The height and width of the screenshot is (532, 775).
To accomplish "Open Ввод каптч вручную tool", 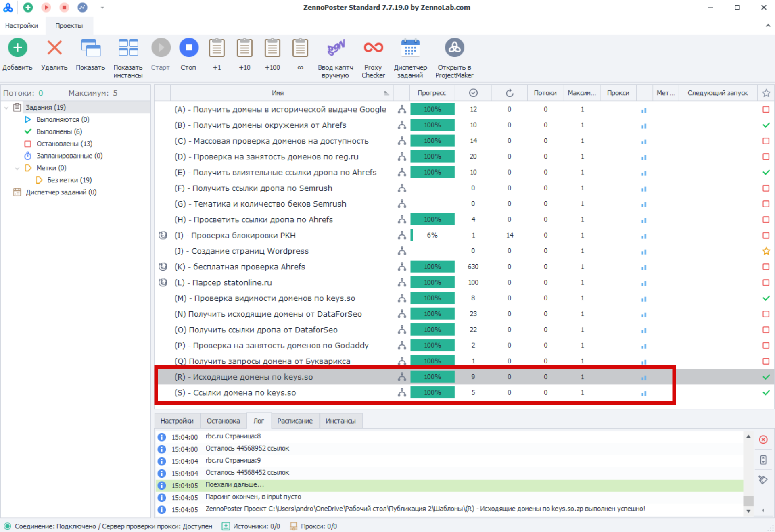I will point(336,48).
